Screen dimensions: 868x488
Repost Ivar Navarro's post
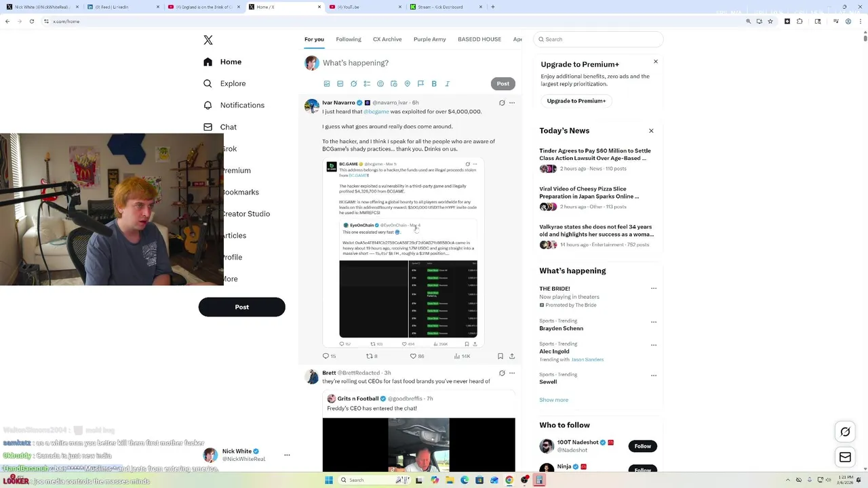(x=372, y=356)
